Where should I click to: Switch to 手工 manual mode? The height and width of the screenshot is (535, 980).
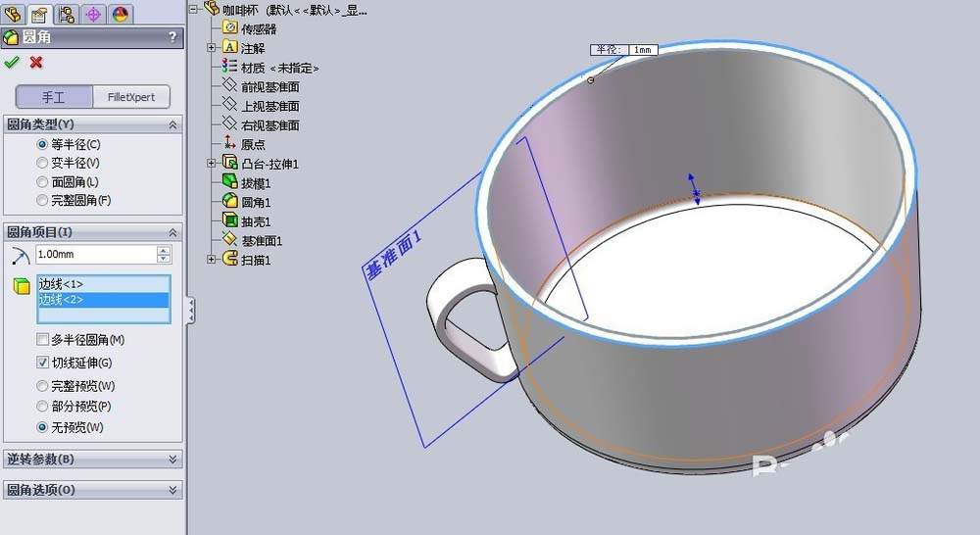coord(54,97)
